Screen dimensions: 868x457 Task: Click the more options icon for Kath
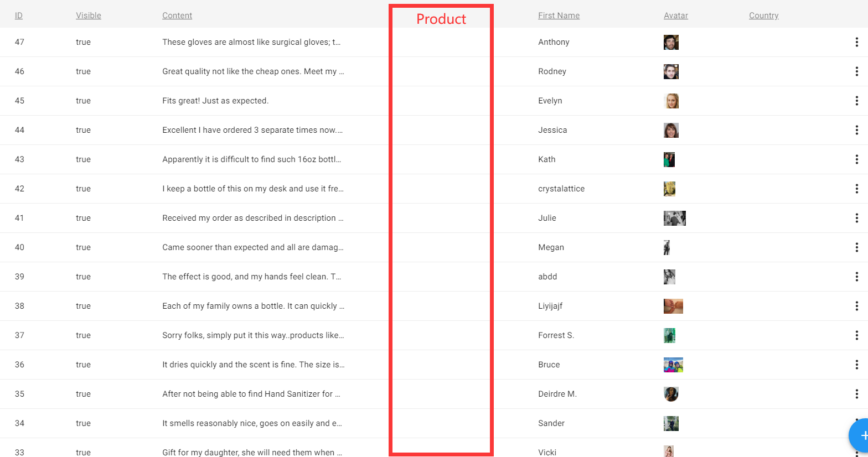pyautogui.click(x=856, y=159)
